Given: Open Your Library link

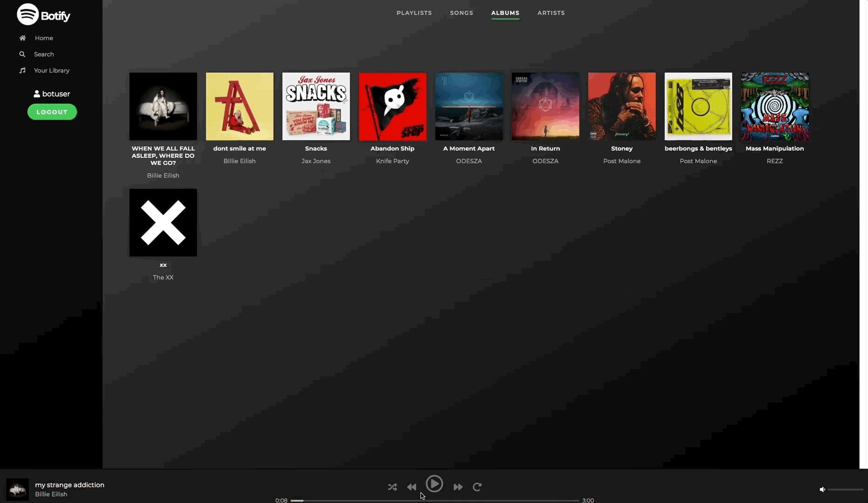Looking at the screenshot, I should [52, 71].
